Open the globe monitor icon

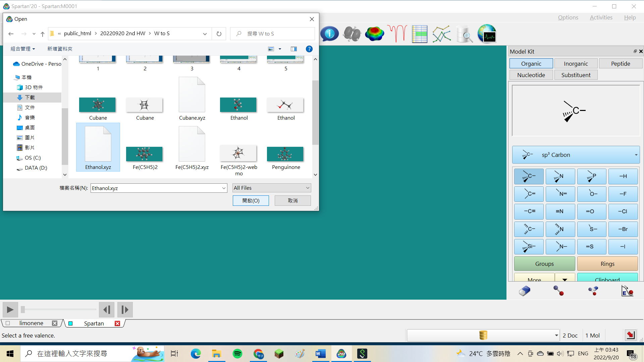487,34
